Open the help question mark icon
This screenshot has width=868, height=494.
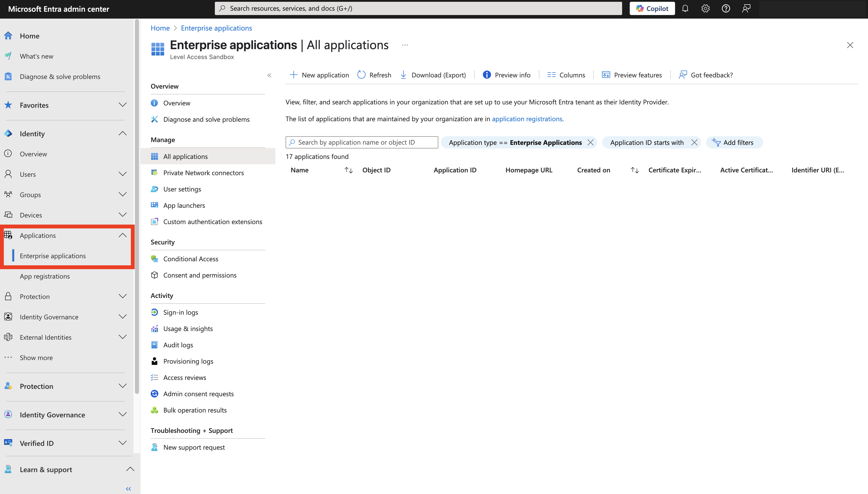coord(726,8)
